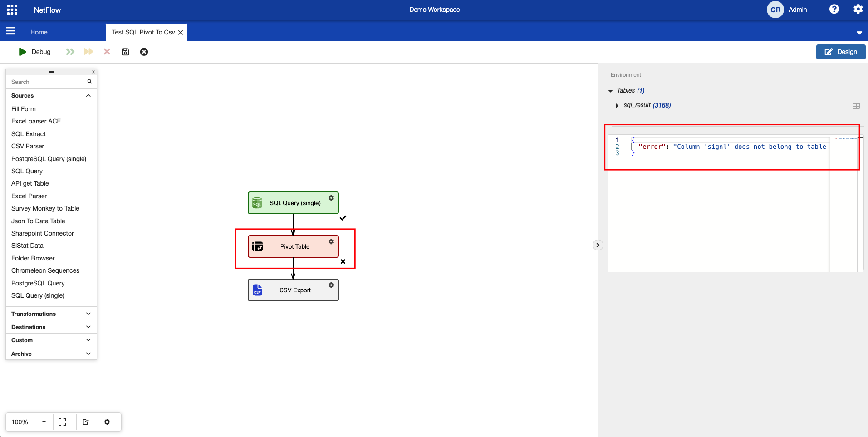Toggle the hamburger sidebar menu
The width and height of the screenshot is (868, 437).
[10, 31]
